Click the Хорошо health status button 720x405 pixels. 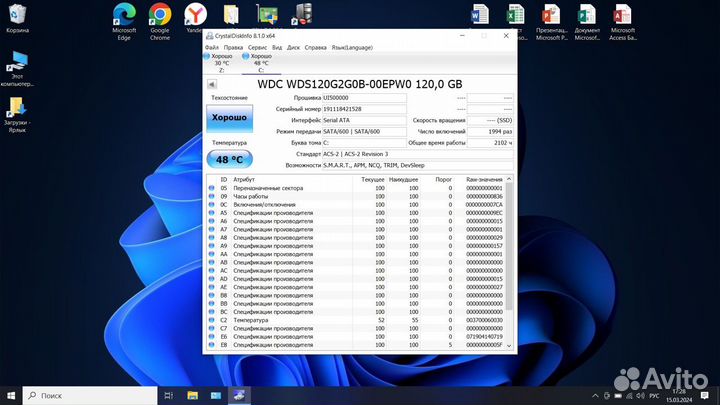[229, 118]
